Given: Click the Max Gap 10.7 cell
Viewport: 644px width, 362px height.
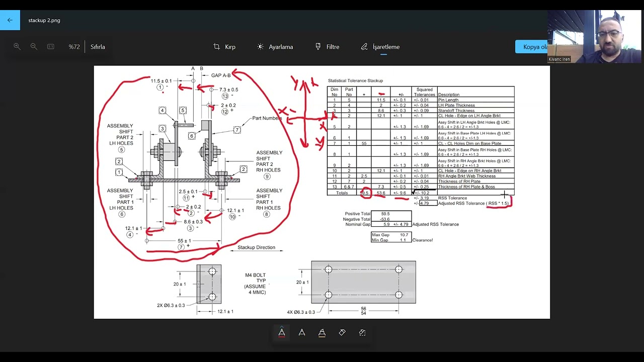Looking at the screenshot, I should click(391, 235).
